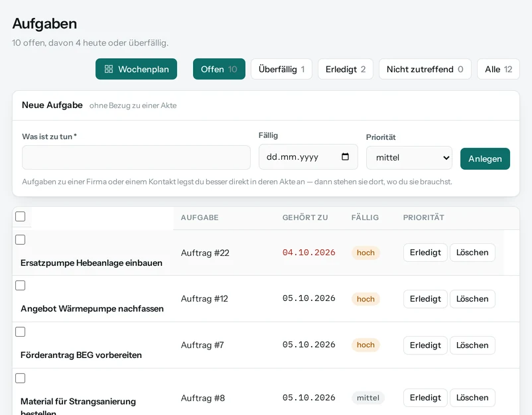Tick the checkbox for Ersatzpumpe Hebeanlage einbauen
The height and width of the screenshot is (415, 532).
coord(21,240)
